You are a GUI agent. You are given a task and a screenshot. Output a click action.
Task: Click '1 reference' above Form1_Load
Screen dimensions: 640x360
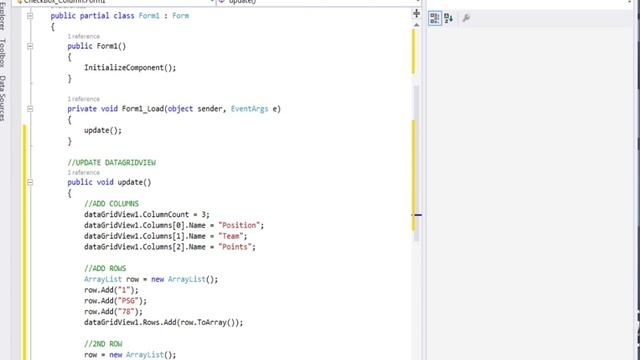[x=84, y=99]
